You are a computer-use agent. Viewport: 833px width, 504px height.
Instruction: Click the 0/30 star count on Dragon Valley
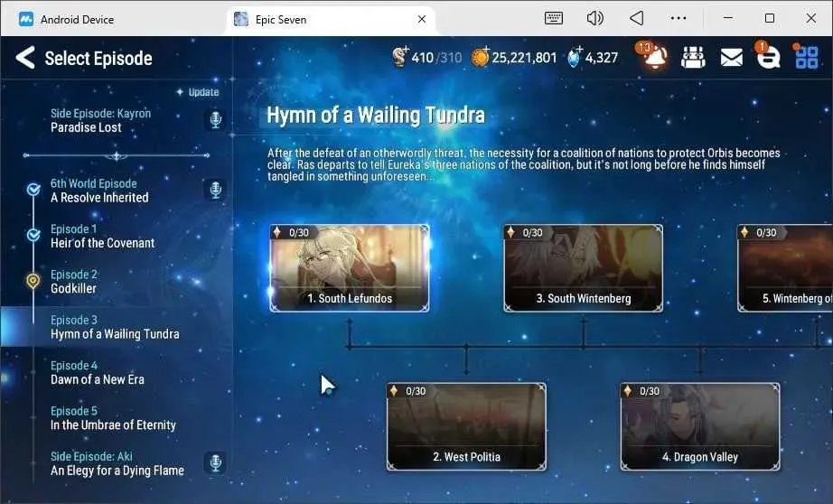pos(650,391)
